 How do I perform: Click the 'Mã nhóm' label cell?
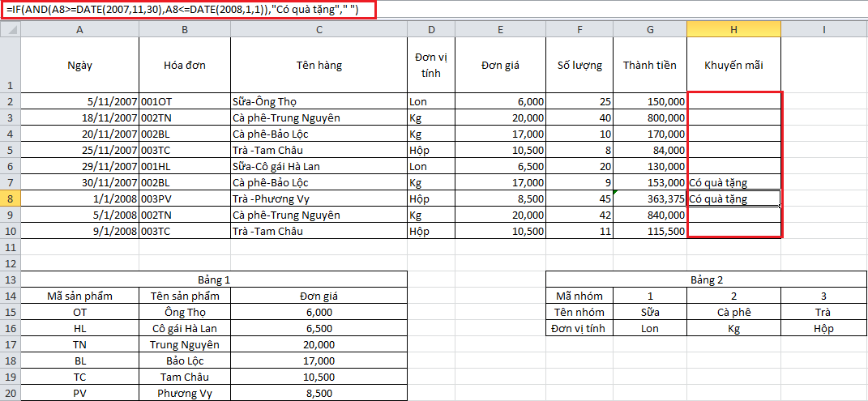pyautogui.click(x=579, y=296)
